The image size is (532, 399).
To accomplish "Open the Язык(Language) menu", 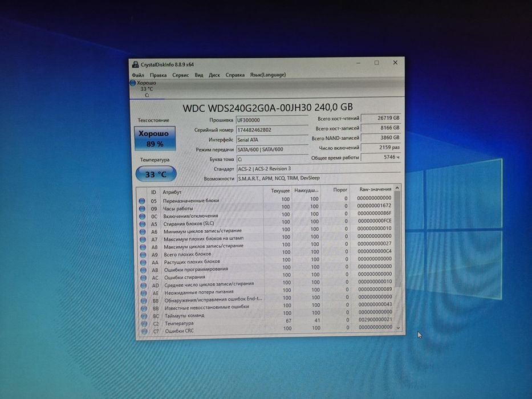I will tap(268, 75).
